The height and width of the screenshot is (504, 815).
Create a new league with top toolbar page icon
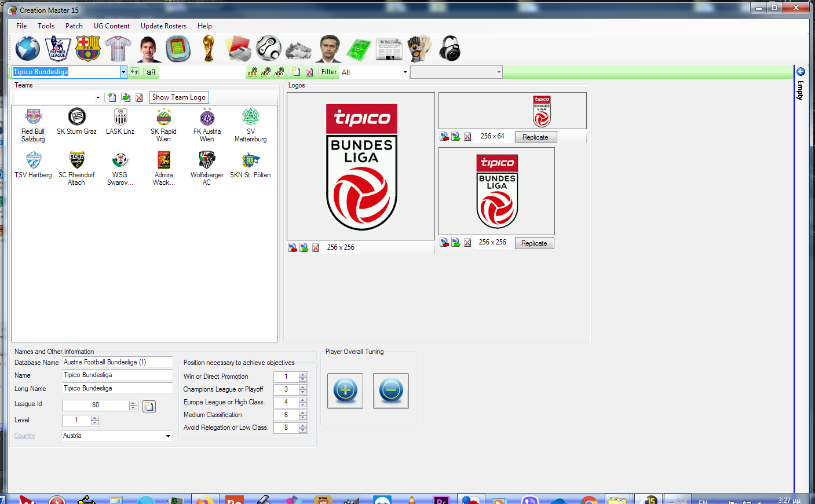297,72
